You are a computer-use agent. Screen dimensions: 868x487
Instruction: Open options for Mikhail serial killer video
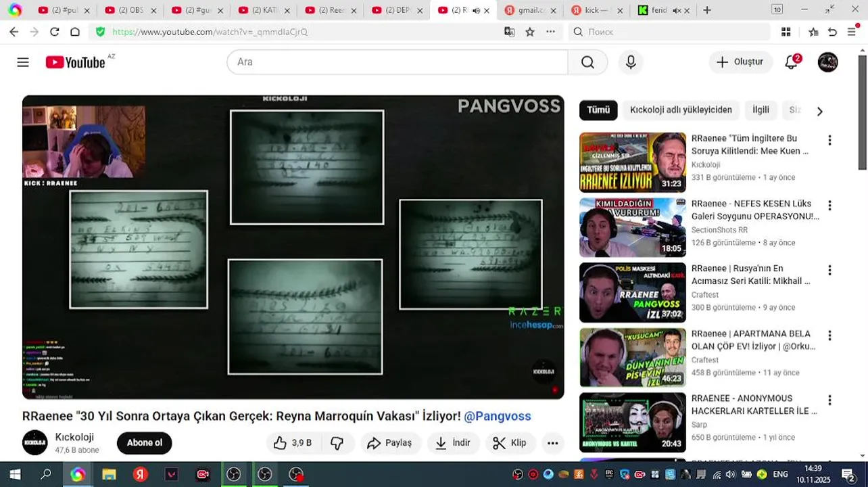829,270
